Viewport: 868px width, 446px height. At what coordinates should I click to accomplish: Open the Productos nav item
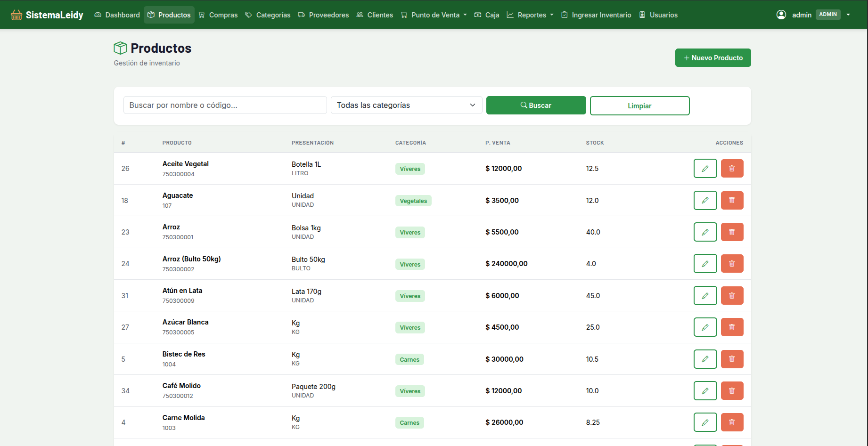coord(169,15)
